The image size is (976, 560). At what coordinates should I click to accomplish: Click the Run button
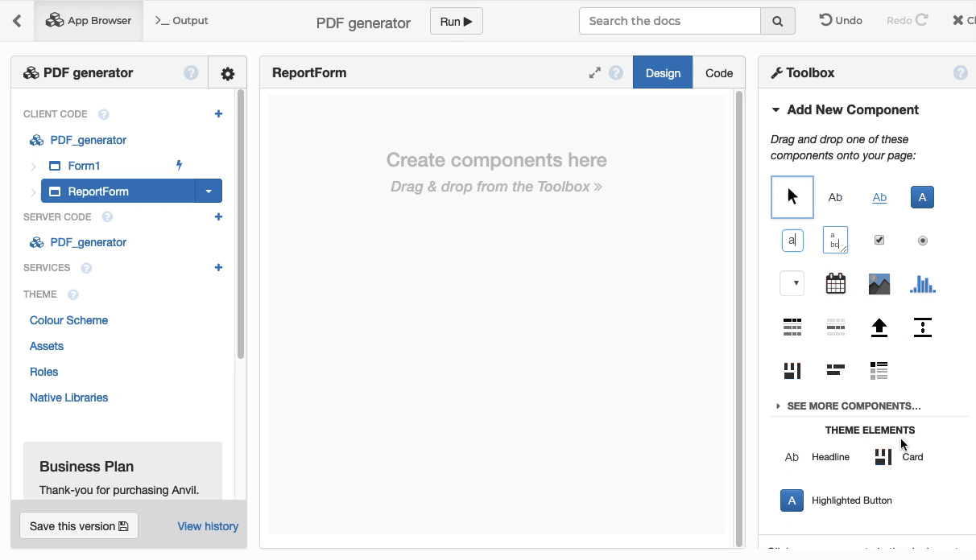(456, 22)
